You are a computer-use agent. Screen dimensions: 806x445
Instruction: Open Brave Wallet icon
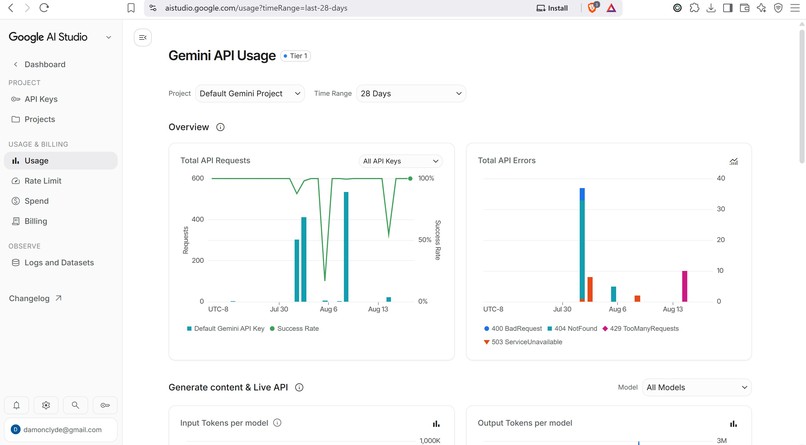click(x=744, y=8)
